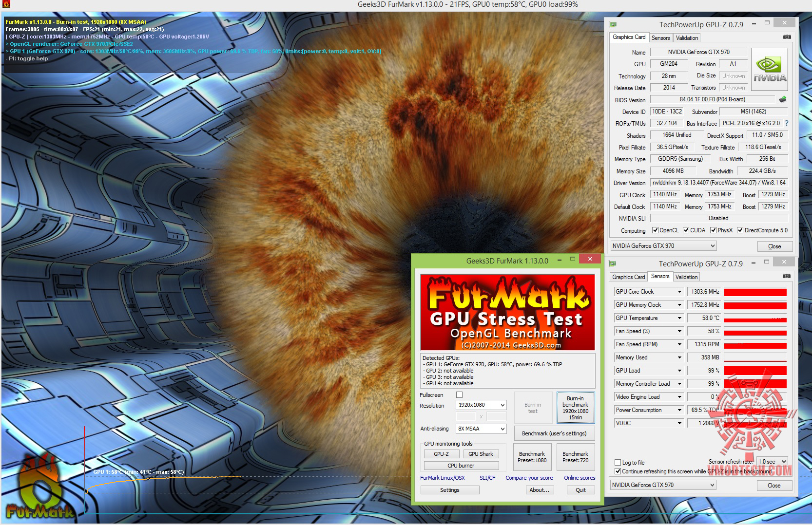Launch GPU-Z from FurMark monitoring tools
Screen dimensions: 812x525
[441, 454]
